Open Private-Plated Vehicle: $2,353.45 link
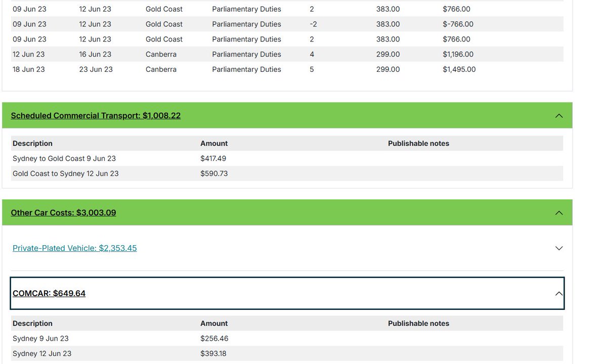Viewport: 607px width, 364px height. [74, 248]
